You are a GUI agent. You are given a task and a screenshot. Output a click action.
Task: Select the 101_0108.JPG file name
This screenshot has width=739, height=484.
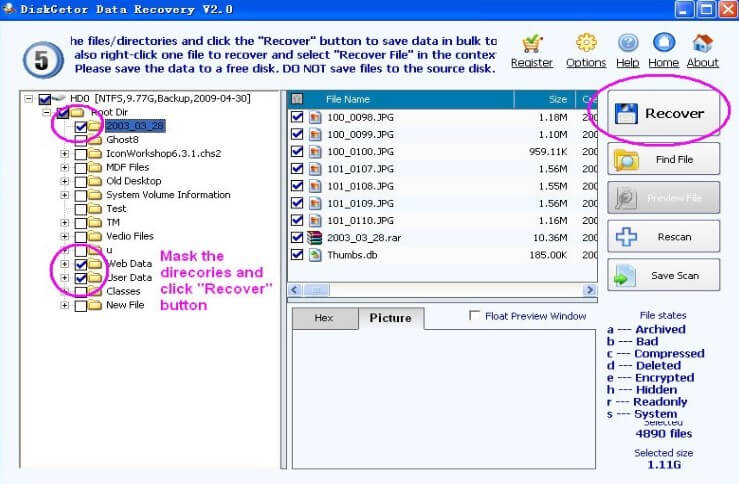coord(361,186)
